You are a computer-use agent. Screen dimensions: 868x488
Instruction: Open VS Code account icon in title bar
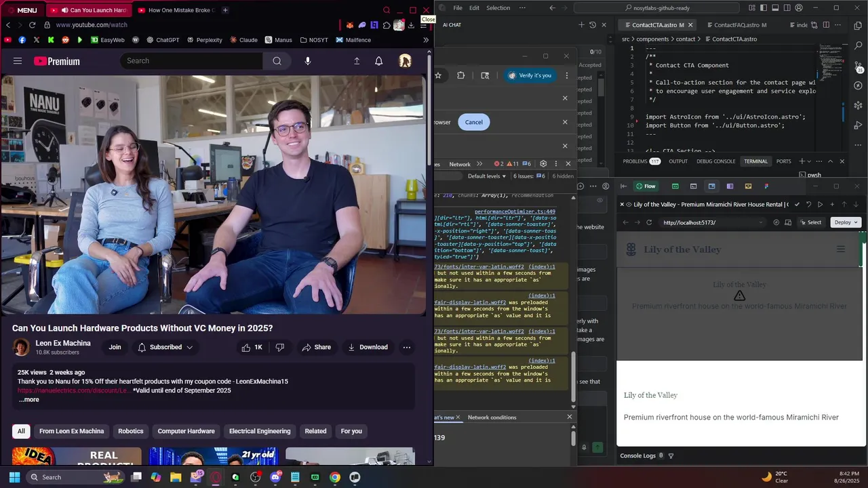tap(799, 8)
